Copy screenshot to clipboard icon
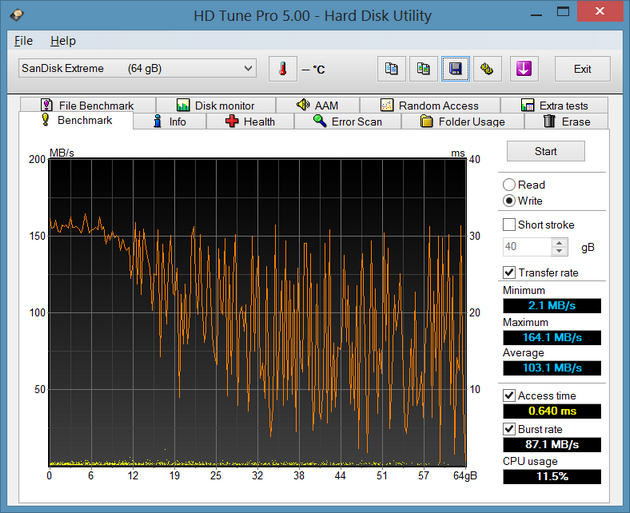 (423, 69)
